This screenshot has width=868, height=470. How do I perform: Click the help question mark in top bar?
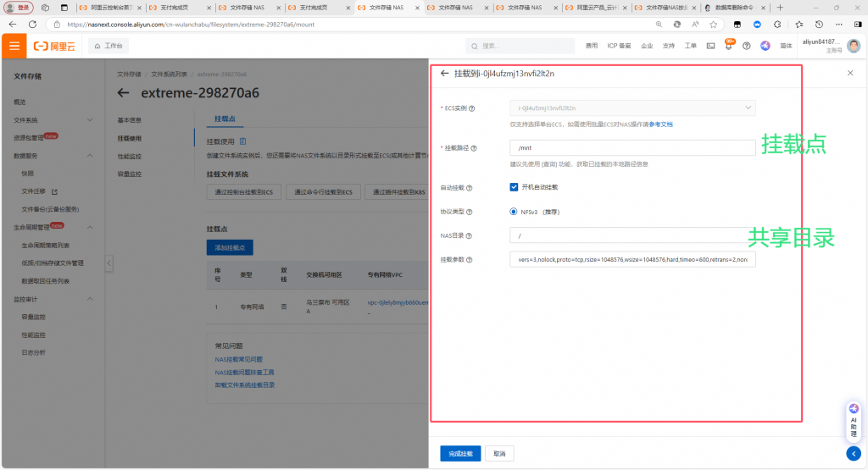click(x=746, y=46)
